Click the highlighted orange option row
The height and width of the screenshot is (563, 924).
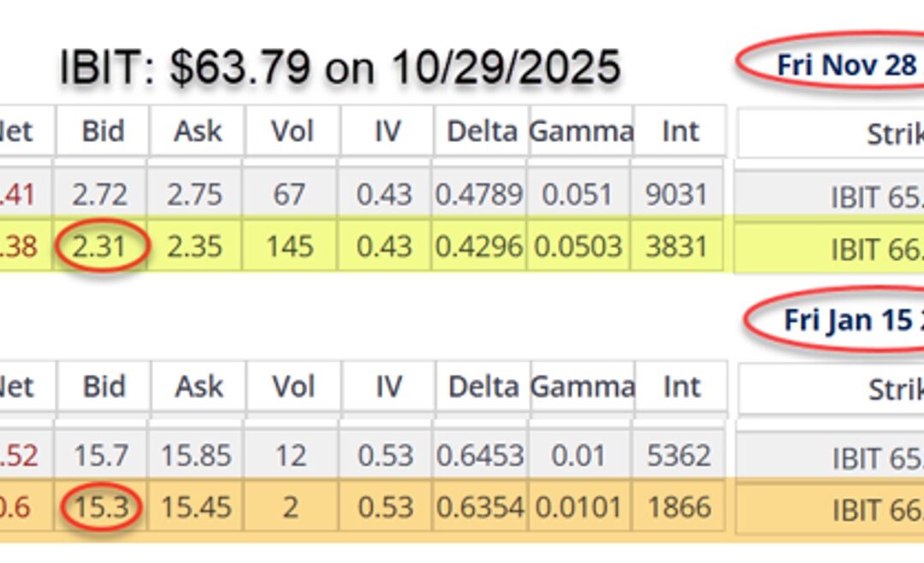(385, 506)
